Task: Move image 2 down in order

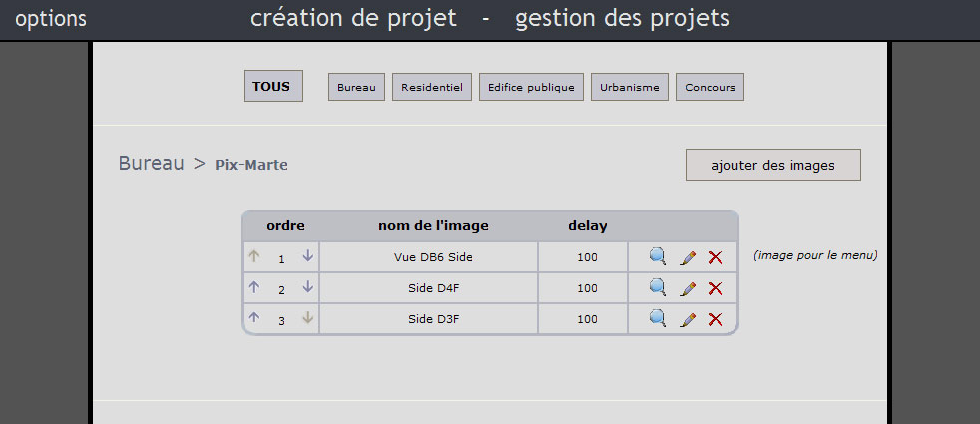Action: (x=308, y=287)
